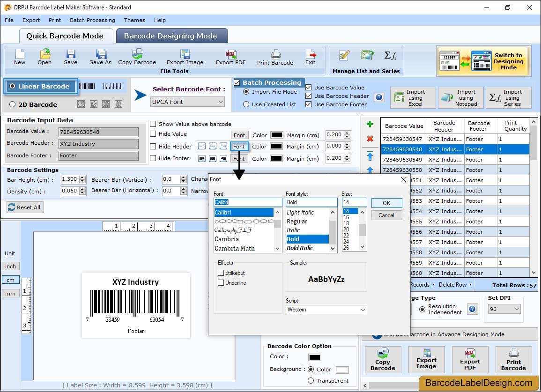
Task: Click the value row Color swatch
Action: pos(276,135)
